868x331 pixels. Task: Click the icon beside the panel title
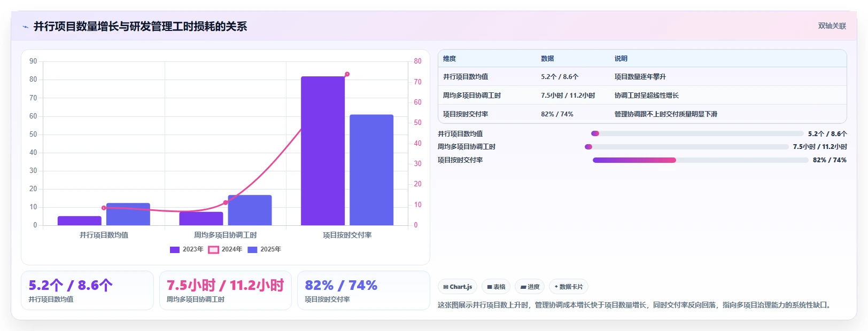pyautogui.click(x=25, y=27)
